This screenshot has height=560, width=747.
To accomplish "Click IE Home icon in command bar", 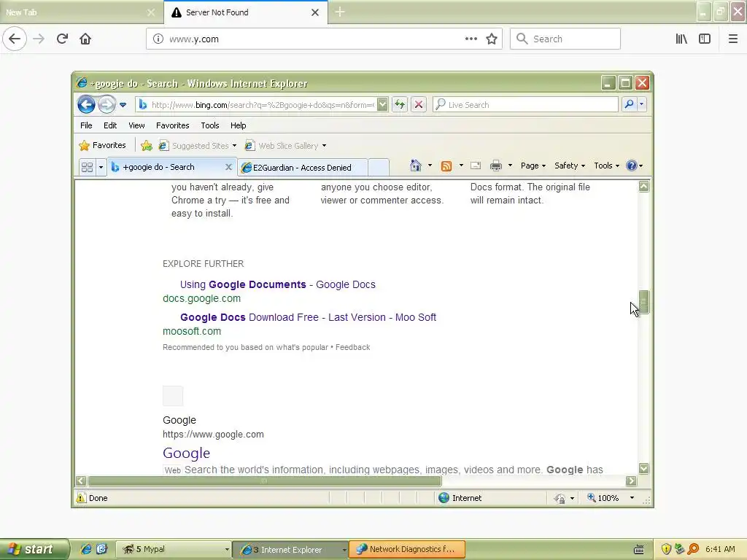I will (415, 166).
